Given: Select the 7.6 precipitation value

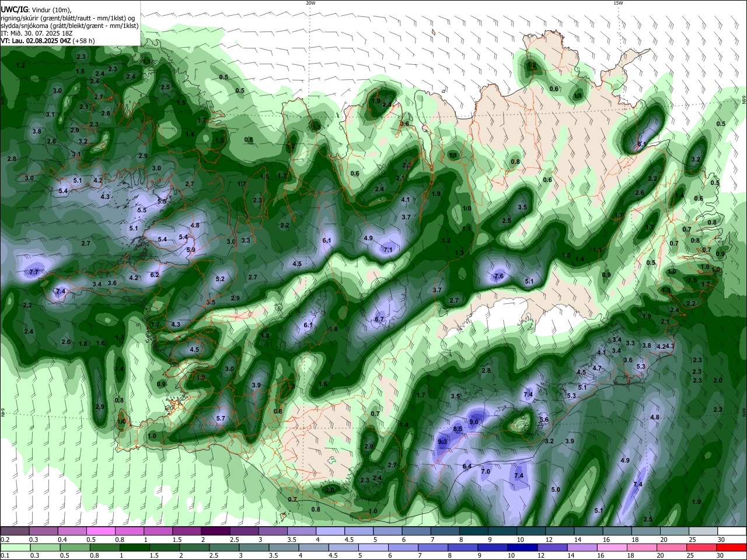Looking at the screenshot, I should [x=499, y=276].
